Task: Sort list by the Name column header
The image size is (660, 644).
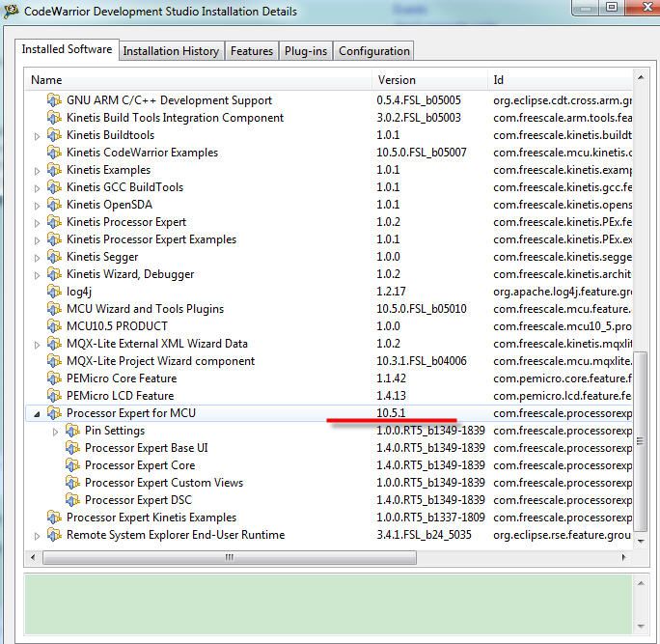Action: click(x=199, y=79)
